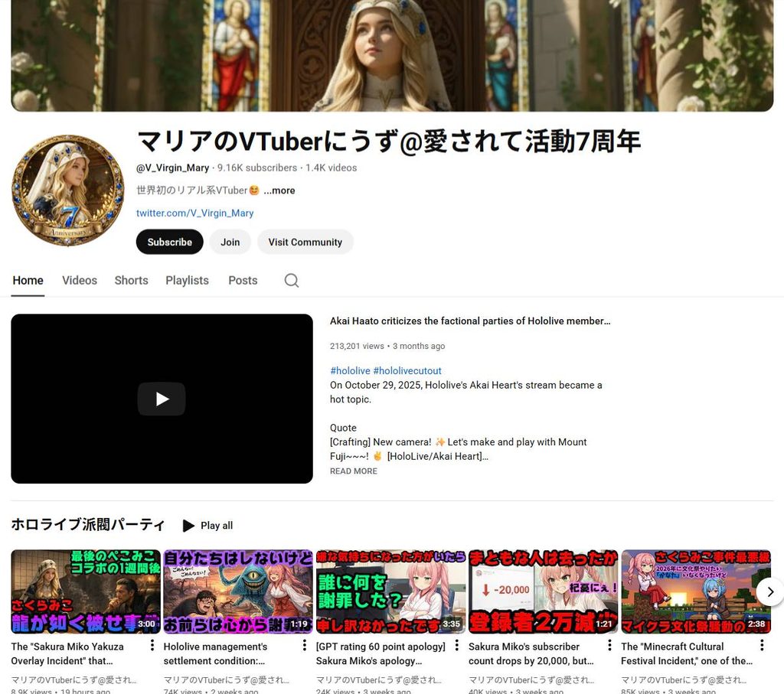Advance the video shelf with the right arrow
784x694 pixels.
tap(770, 591)
